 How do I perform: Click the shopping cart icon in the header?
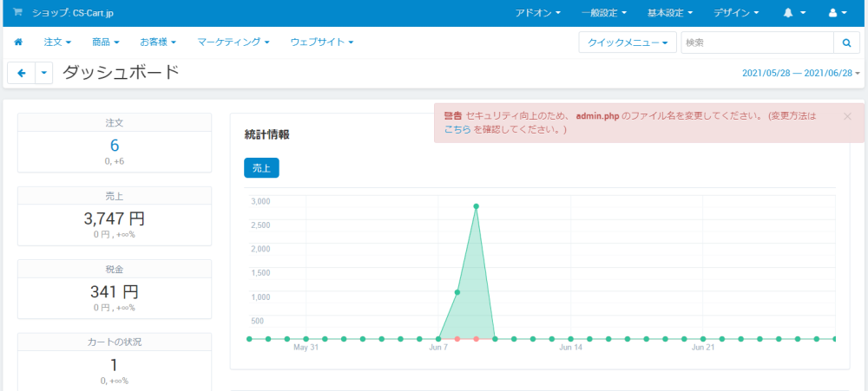[x=17, y=12]
